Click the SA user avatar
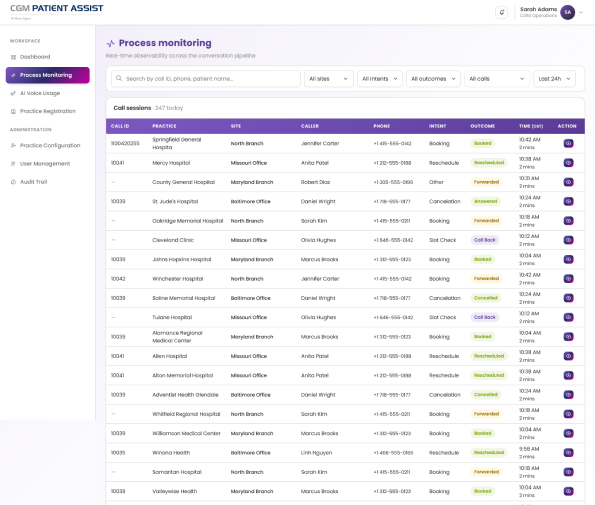The image size is (595, 505). [x=567, y=12]
